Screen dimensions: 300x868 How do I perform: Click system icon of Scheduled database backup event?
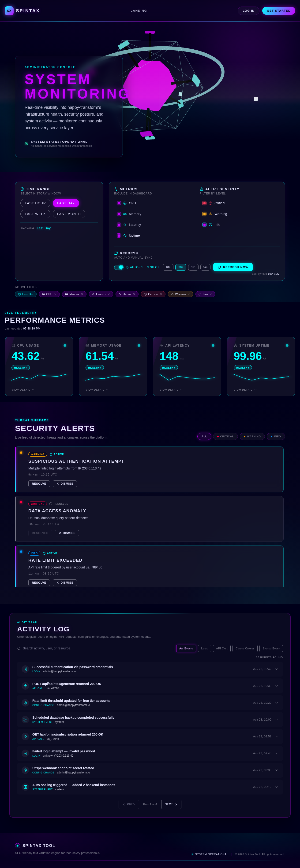tap(25, 720)
